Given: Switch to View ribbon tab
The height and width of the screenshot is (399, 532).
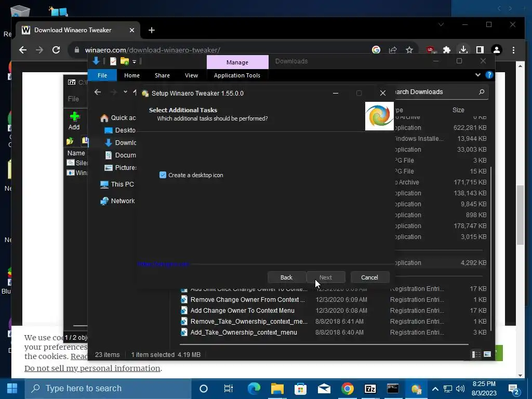Looking at the screenshot, I should (191, 75).
